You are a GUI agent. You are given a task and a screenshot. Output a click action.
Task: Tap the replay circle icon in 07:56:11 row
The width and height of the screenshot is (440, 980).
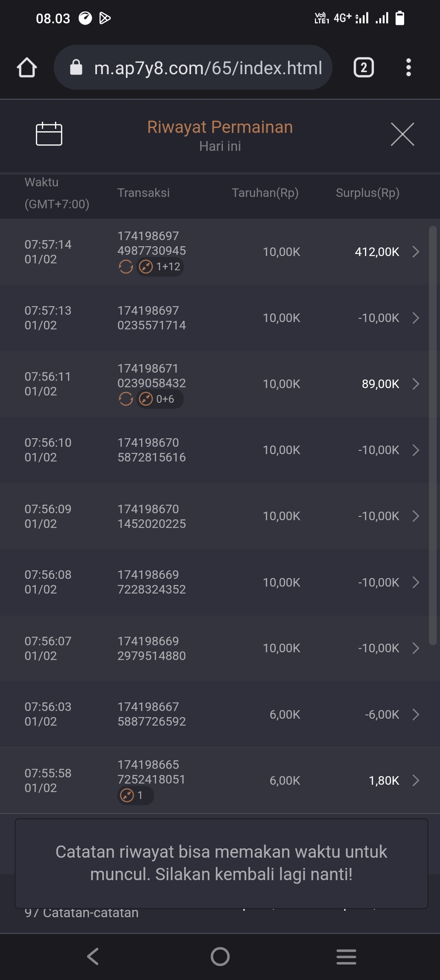pos(126,399)
